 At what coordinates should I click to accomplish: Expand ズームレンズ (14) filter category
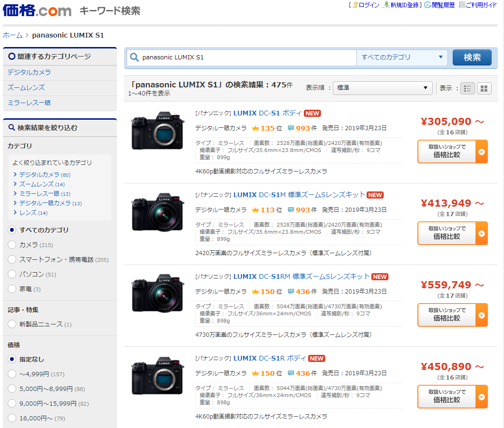(42, 184)
